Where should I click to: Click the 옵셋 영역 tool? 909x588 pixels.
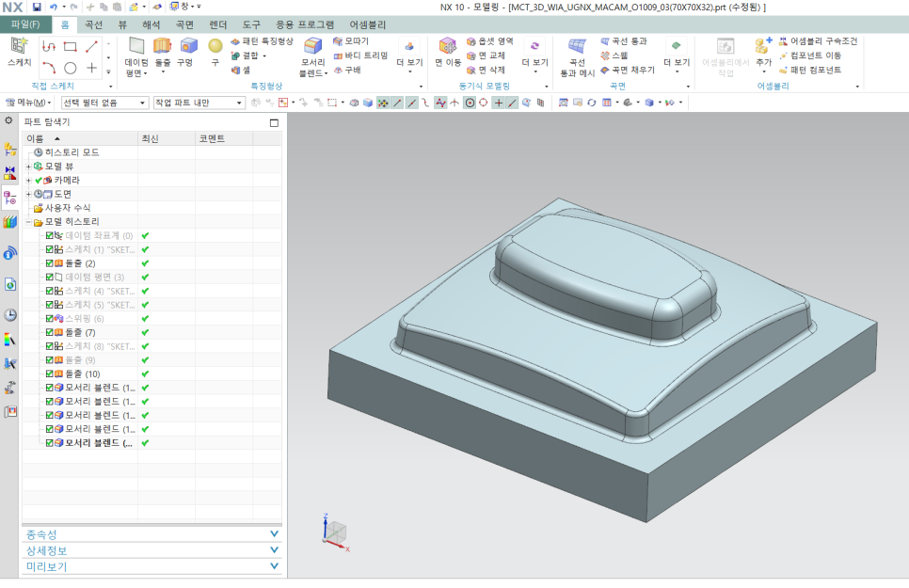(490, 41)
